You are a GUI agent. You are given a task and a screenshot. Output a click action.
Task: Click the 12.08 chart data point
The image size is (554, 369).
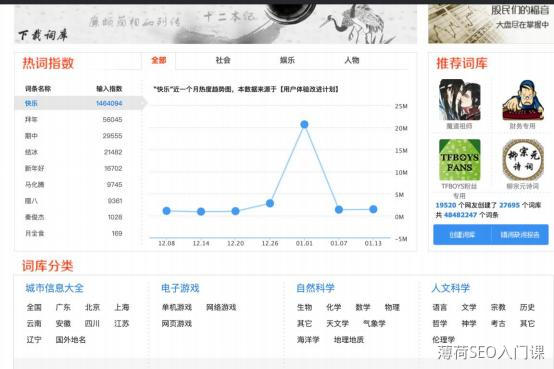pyautogui.click(x=166, y=211)
